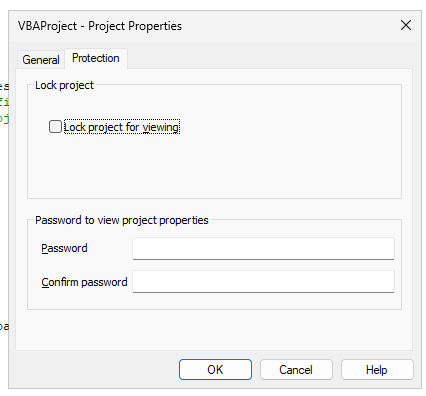This screenshot has height=396, width=426.
Task: Close the Project Properties dialog with X
Action: pyautogui.click(x=406, y=25)
